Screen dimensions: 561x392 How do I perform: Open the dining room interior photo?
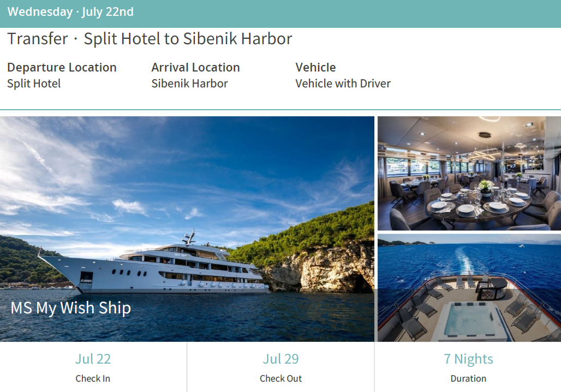(469, 173)
